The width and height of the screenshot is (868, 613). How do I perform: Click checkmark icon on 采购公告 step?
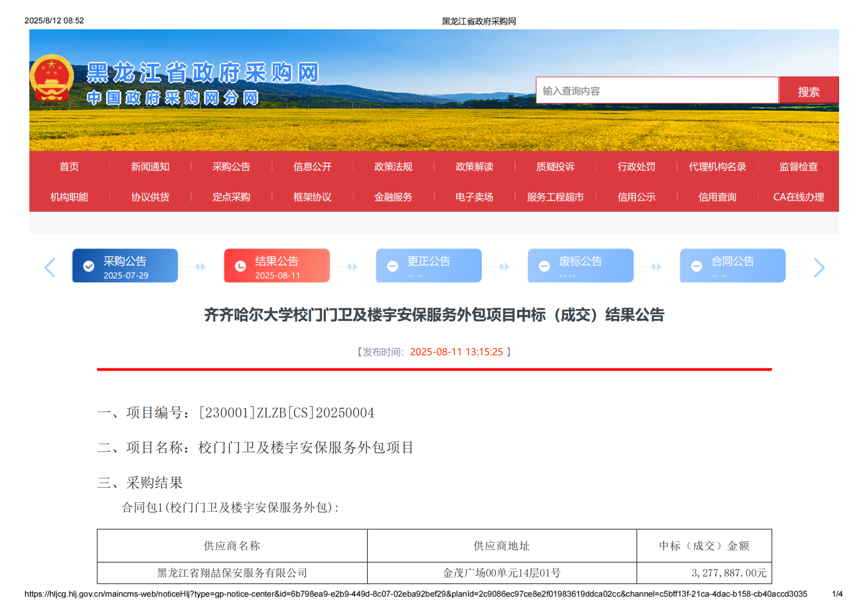point(89,266)
